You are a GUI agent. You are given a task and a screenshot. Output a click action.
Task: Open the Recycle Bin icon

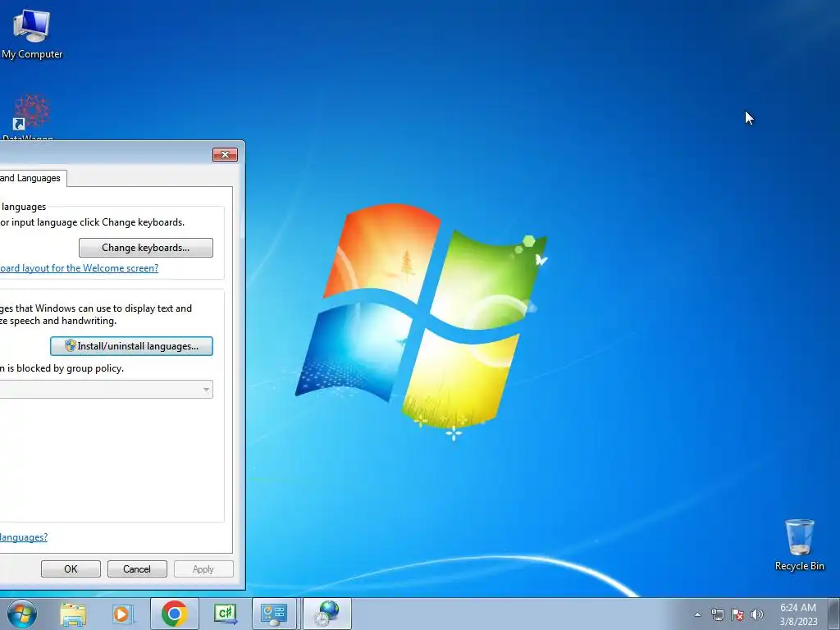click(x=799, y=545)
